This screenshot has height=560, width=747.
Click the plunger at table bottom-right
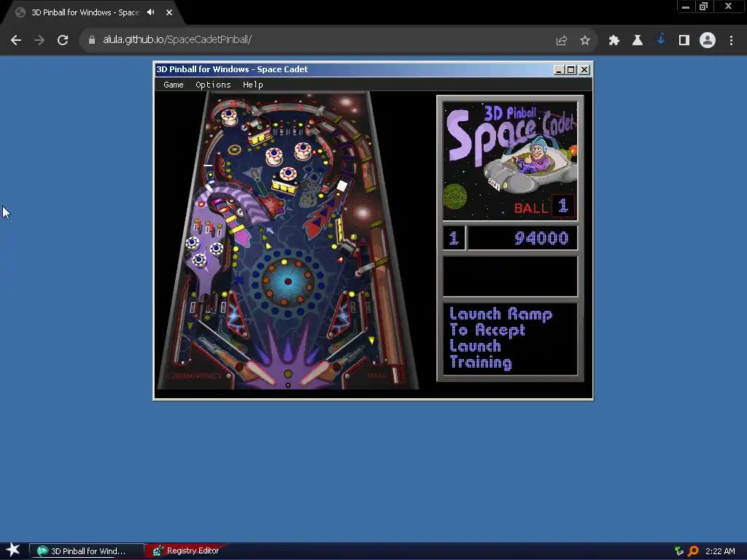[x=395, y=375]
